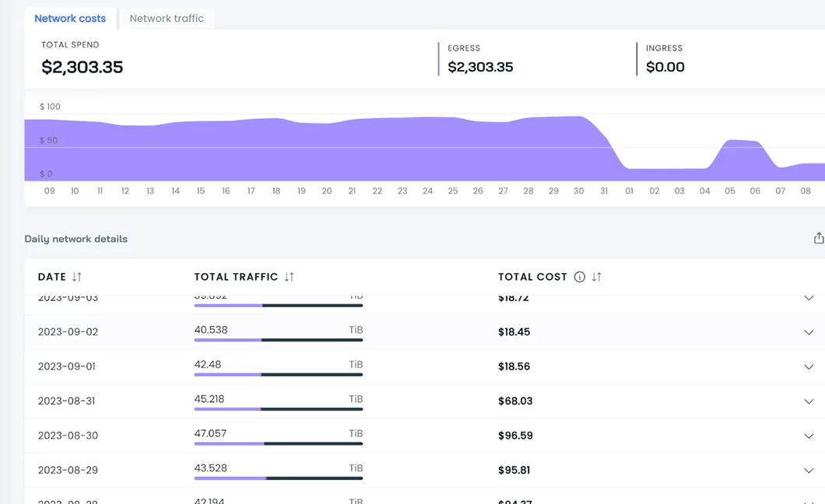Click the chart at day 30
Image resolution: width=825 pixels, height=504 pixels.
point(578,148)
